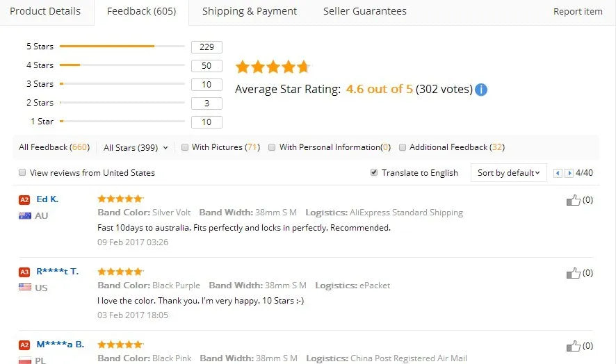The width and height of the screenshot is (616, 364).
Task: Like Ed K.'s review with thumbs-up
Action: pos(573,200)
